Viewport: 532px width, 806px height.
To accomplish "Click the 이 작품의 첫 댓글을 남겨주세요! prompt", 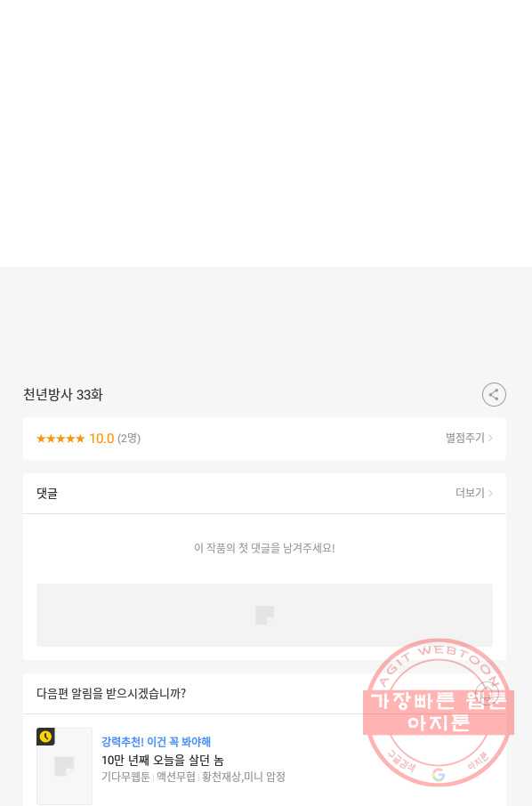I will 264,548.
